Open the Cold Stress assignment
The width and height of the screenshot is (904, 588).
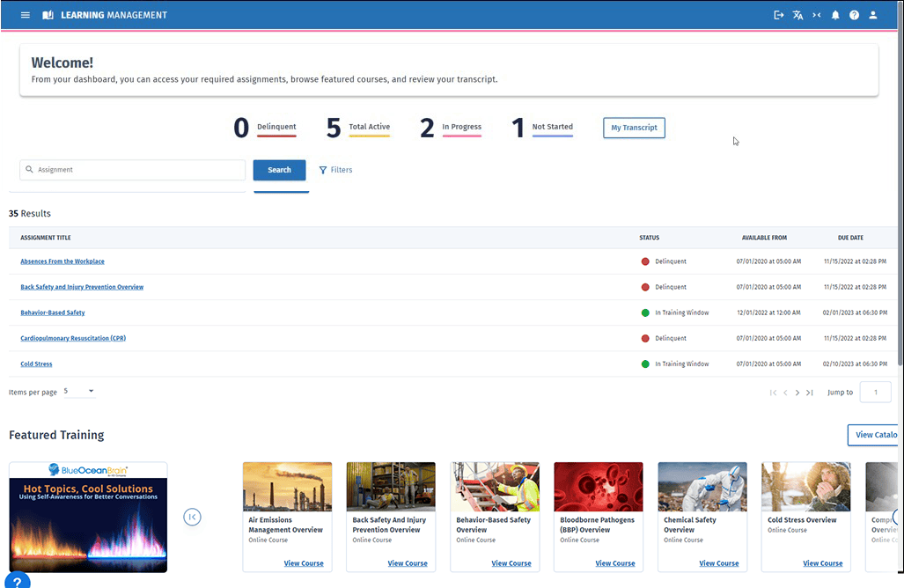(x=36, y=364)
